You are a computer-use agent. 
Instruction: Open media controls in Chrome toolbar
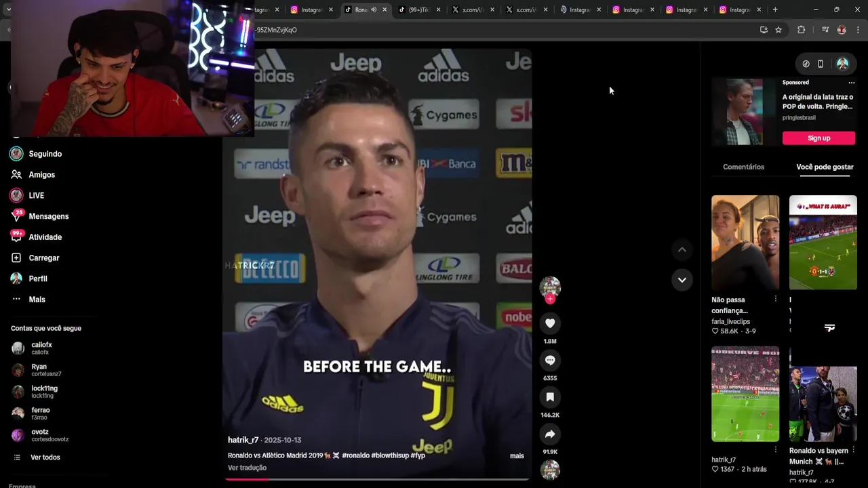click(825, 30)
